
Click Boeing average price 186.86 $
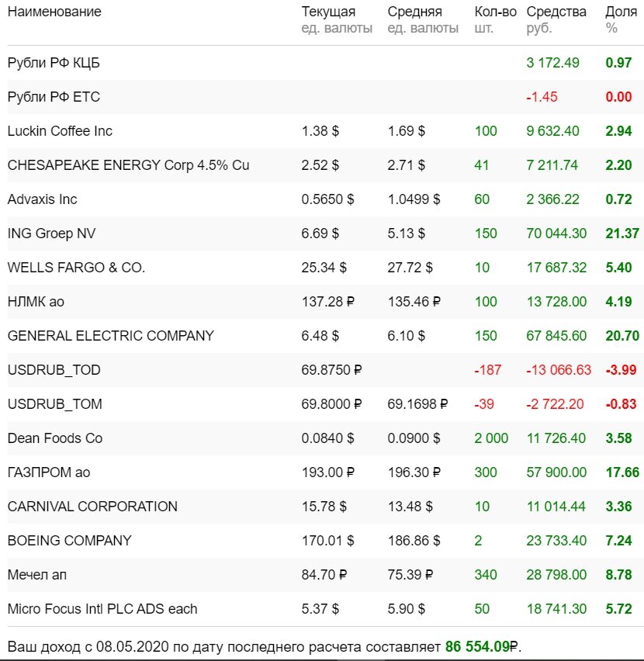click(414, 541)
